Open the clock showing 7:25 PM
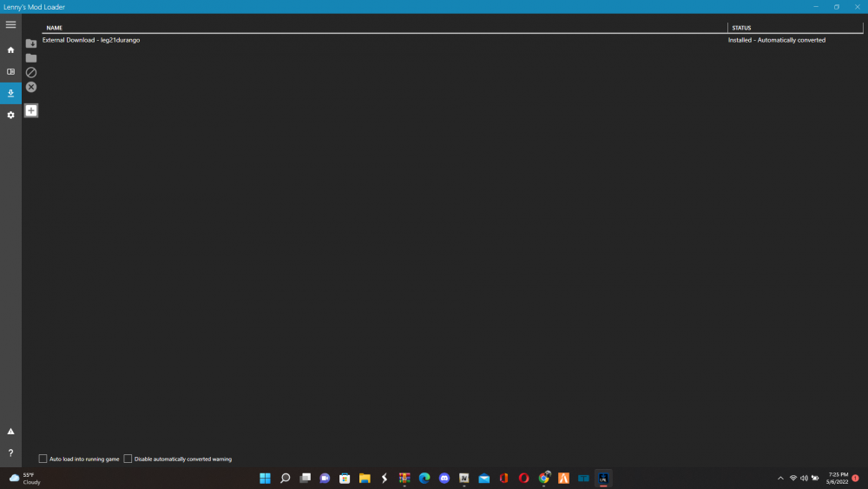This screenshot has width=868, height=489. coord(838,478)
